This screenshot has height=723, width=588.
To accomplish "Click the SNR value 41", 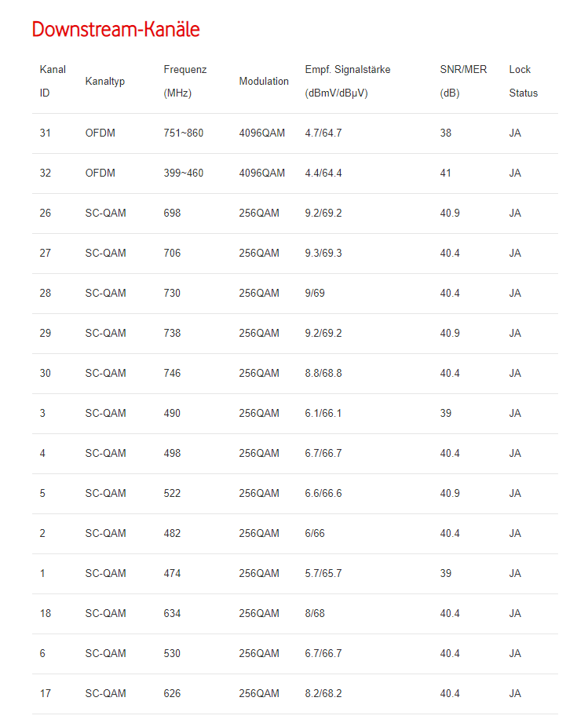I will tap(446, 173).
